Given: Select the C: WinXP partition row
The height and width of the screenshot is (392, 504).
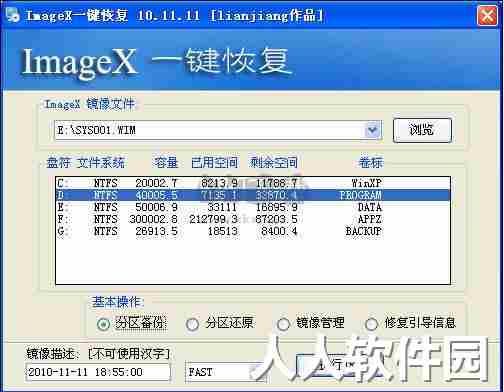Looking at the screenshot, I should click(x=253, y=183).
